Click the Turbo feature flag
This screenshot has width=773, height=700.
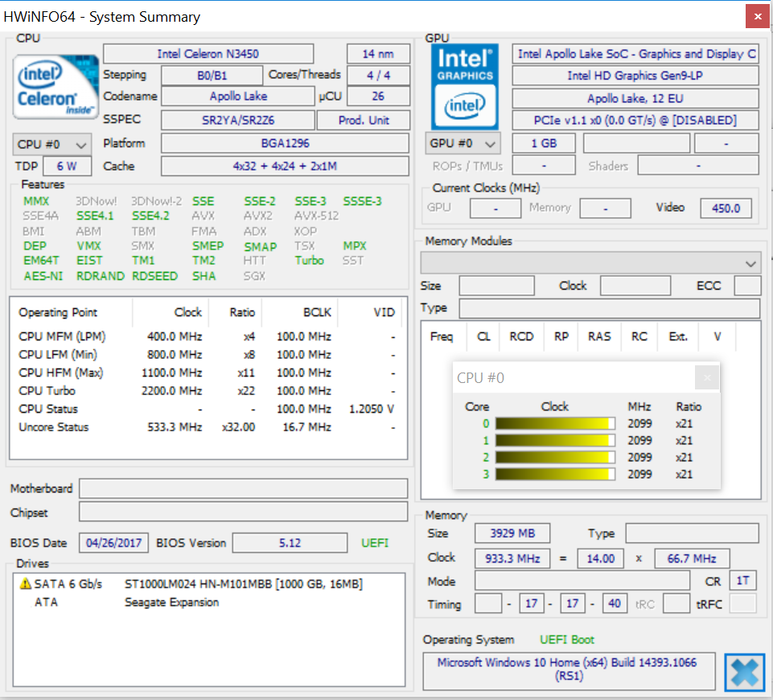pyautogui.click(x=309, y=260)
